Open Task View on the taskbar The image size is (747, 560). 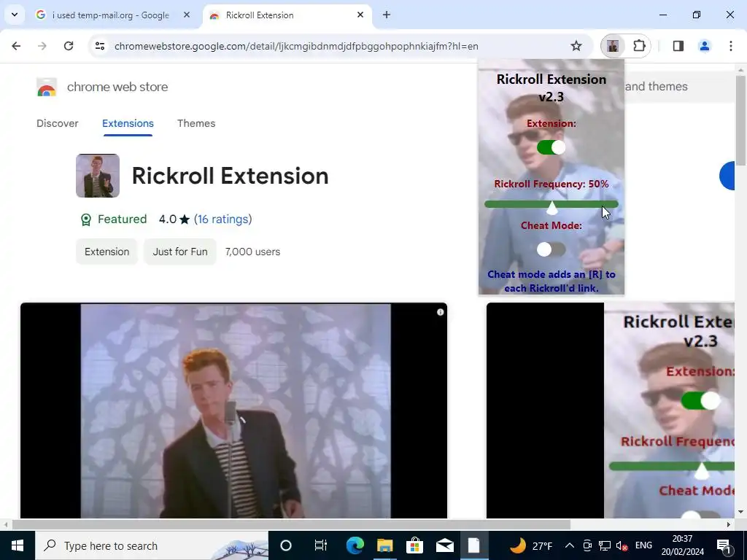click(321, 545)
